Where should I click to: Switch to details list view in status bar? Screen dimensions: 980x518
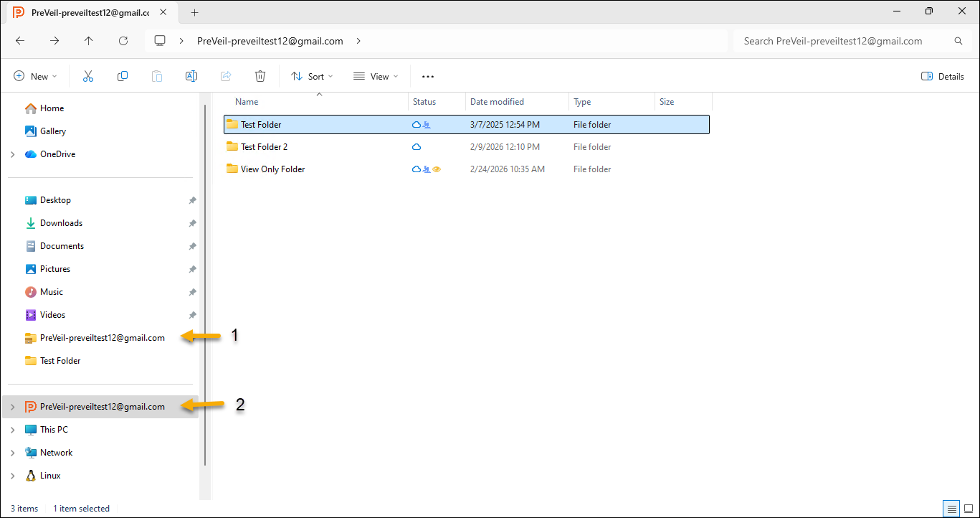coord(951,509)
